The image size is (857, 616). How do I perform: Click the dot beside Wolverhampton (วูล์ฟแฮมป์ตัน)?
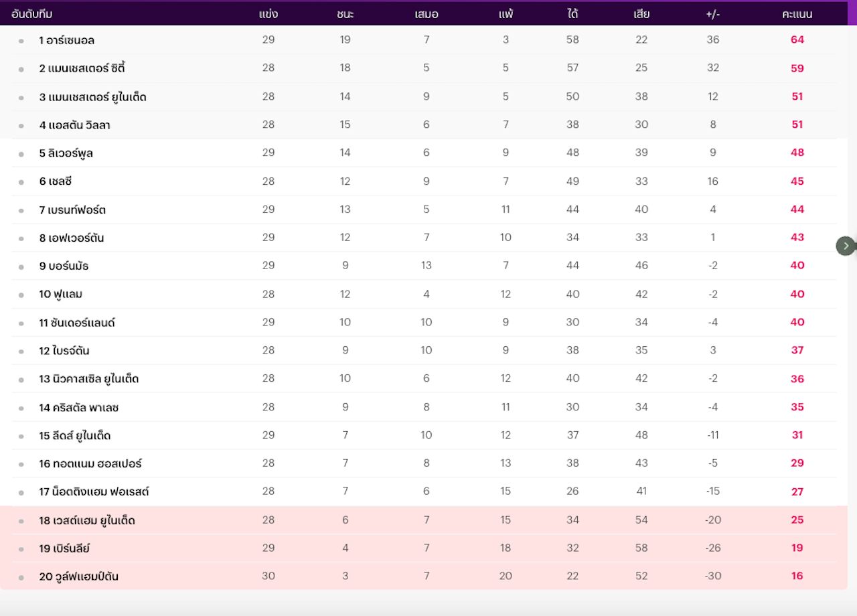pyautogui.click(x=21, y=577)
